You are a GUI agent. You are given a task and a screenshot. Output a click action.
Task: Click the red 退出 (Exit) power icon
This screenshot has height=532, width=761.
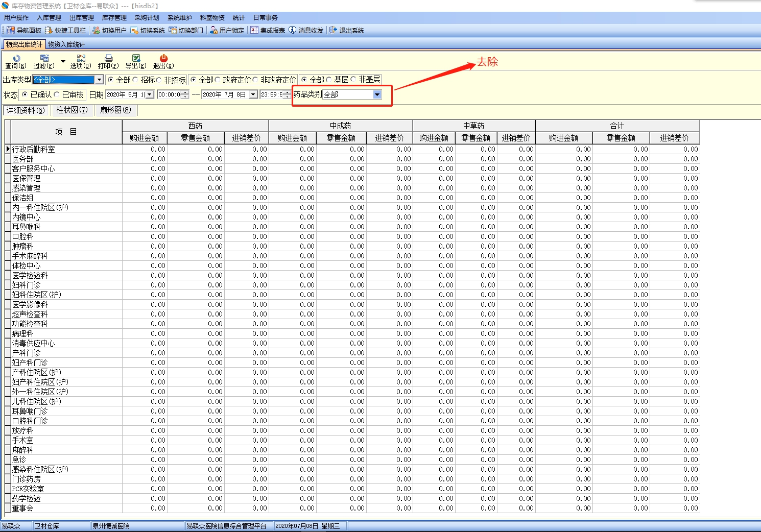163,59
